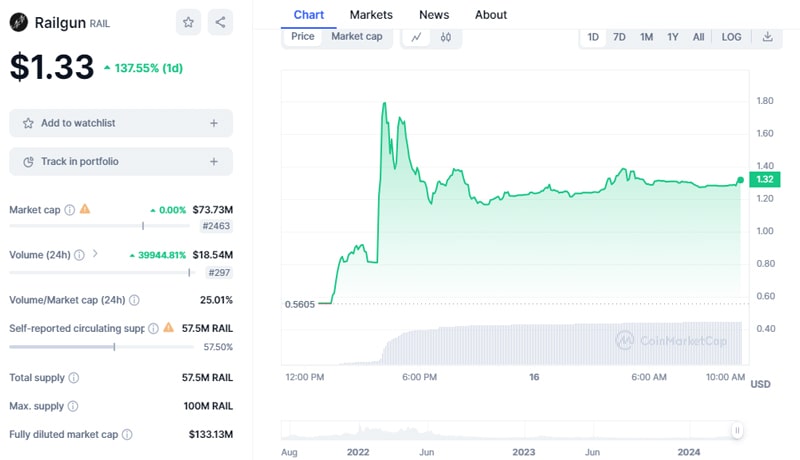Image resolution: width=800 pixels, height=460 pixels.
Task: Set chart range to 1Y
Action: click(673, 37)
